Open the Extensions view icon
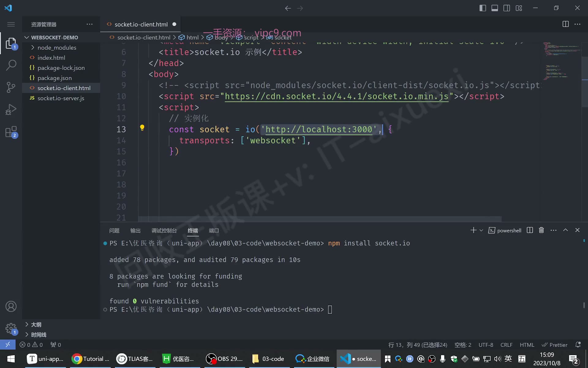This screenshot has height=368, width=588. pyautogui.click(x=11, y=132)
